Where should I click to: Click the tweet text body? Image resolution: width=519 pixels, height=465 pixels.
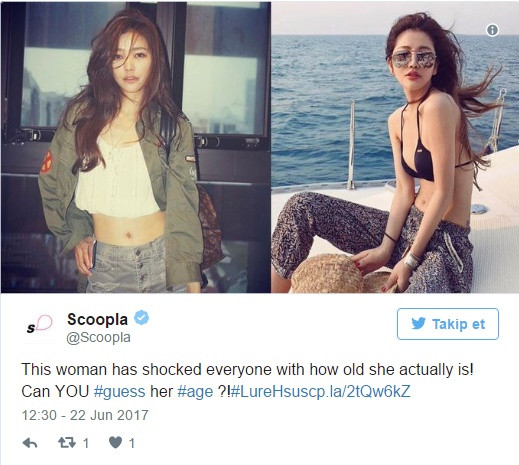pos(247,380)
